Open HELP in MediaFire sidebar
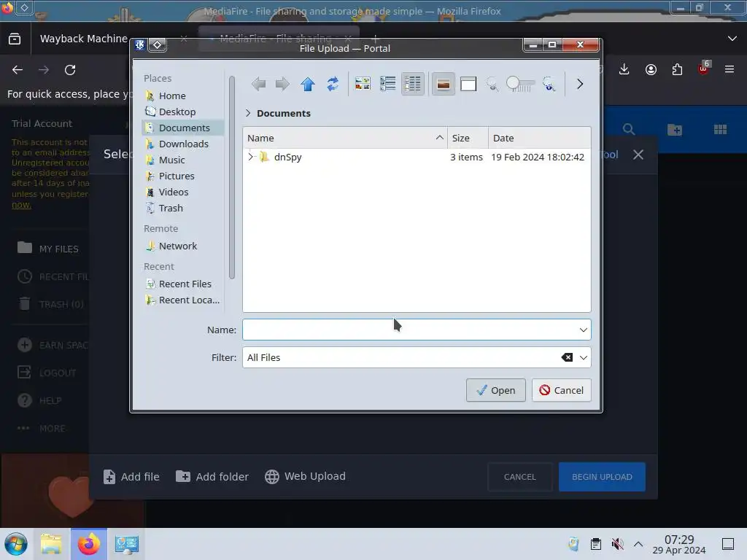747x560 pixels. pos(39,400)
